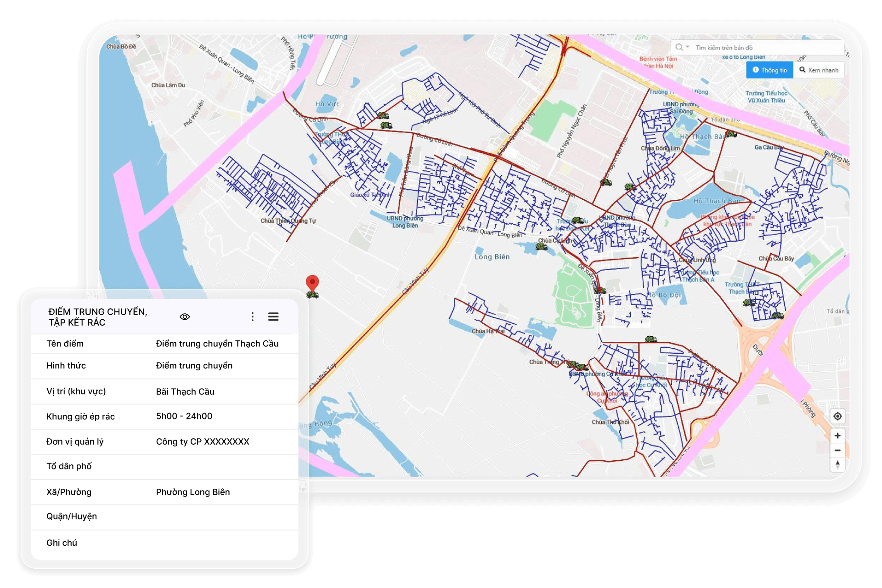This screenshot has width=882, height=588.
Task: Switch to Xem nhanh tab
Action: (x=819, y=70)
